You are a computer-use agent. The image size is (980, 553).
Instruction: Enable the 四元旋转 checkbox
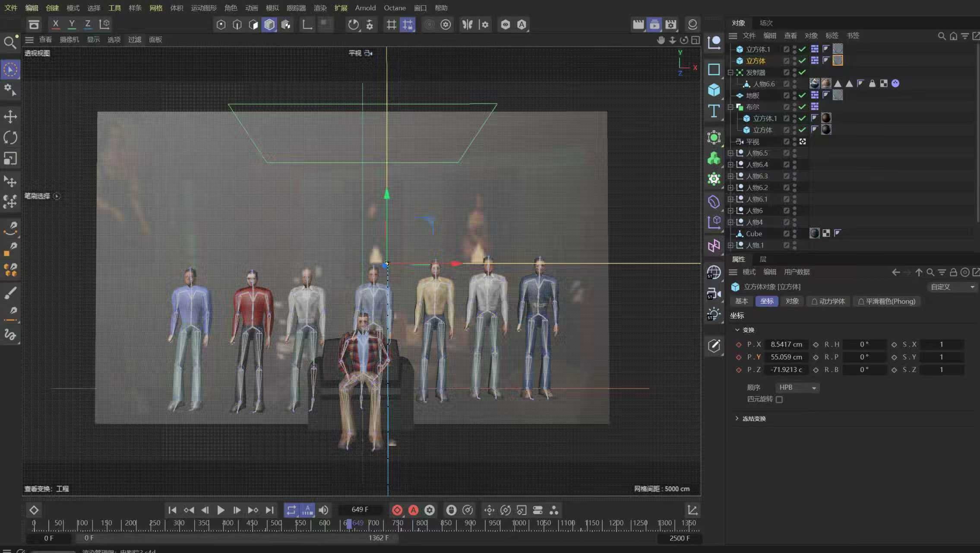pyautogui.click(x=779, y=400)
